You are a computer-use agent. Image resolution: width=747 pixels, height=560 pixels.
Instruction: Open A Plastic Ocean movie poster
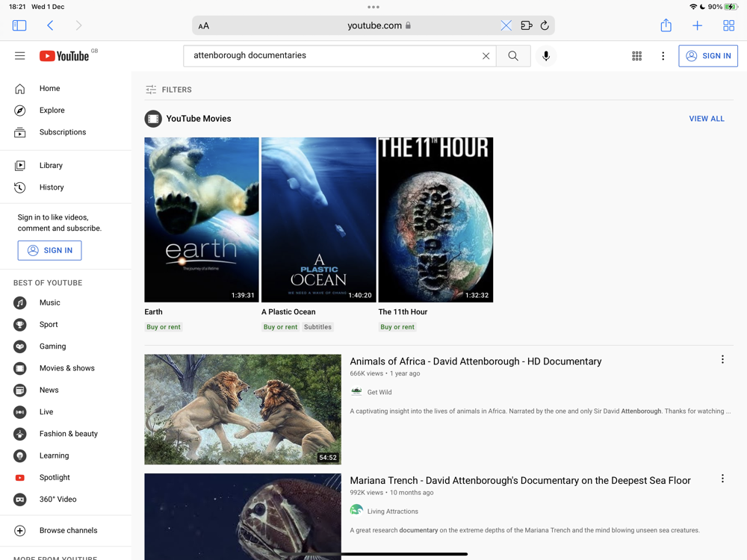pyautogui.click(x=319, y=220)
